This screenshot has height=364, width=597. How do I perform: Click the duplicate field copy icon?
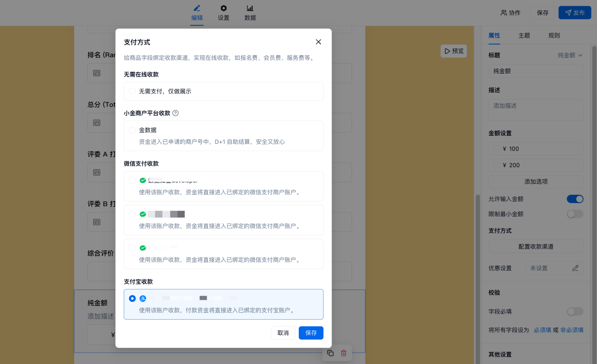coord(330,353)
